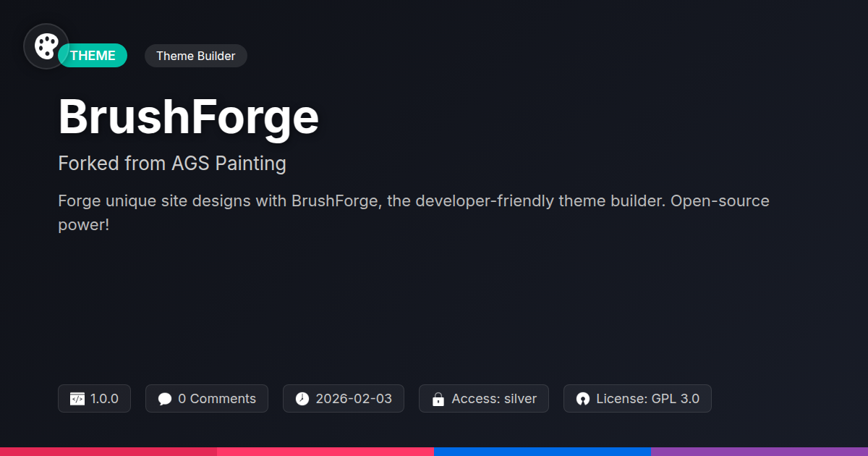Screen dimensions: 868x456
Task: Click the red color bar segment
Action: pyautogui.click(x=109, y=451)
